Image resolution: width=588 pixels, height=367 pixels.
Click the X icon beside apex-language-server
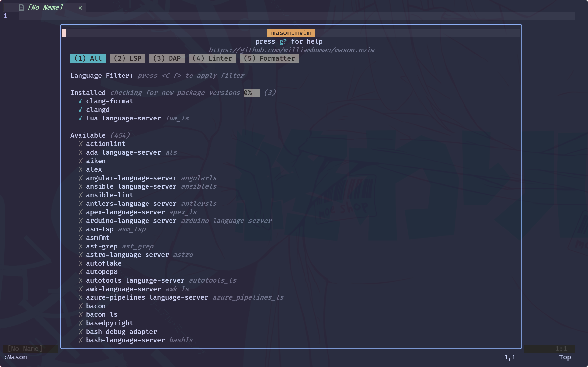tap(80, 212)
